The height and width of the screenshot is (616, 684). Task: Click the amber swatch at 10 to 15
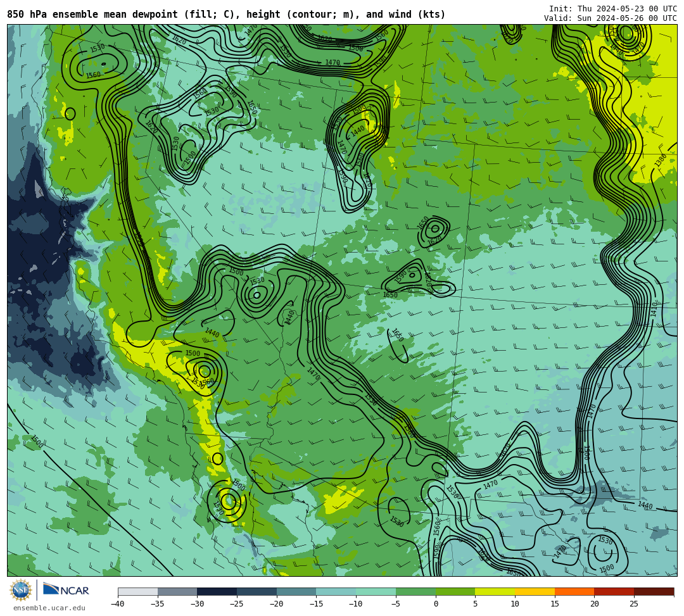coord(535,591)
